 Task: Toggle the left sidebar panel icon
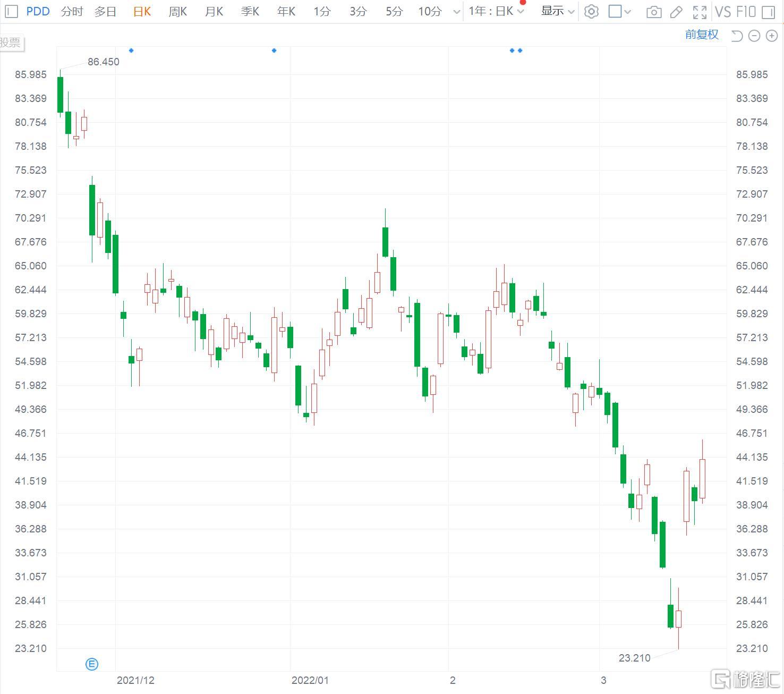(11, 11)
